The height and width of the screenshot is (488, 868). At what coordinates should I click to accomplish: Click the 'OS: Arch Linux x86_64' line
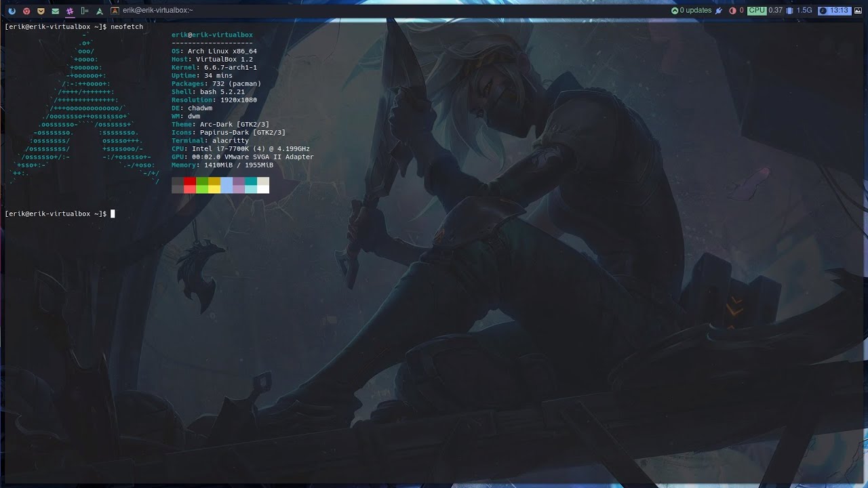click(x=214, y=51)
